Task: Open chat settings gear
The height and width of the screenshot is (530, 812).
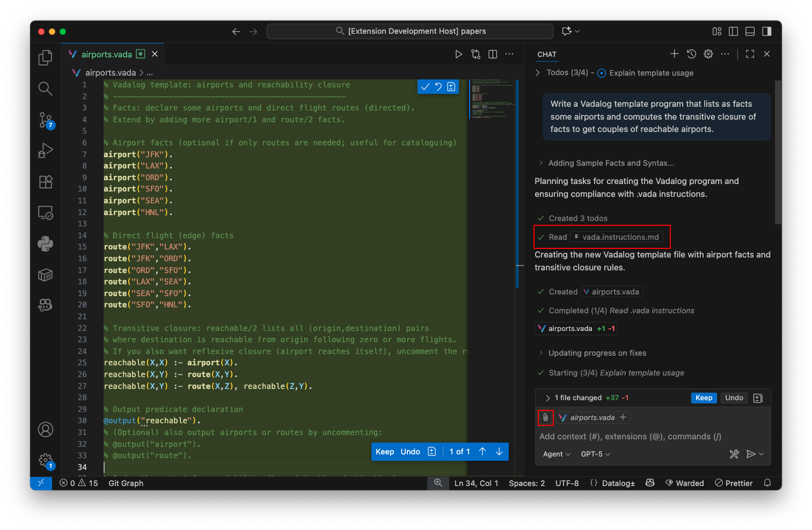Action: pos(708,54)
